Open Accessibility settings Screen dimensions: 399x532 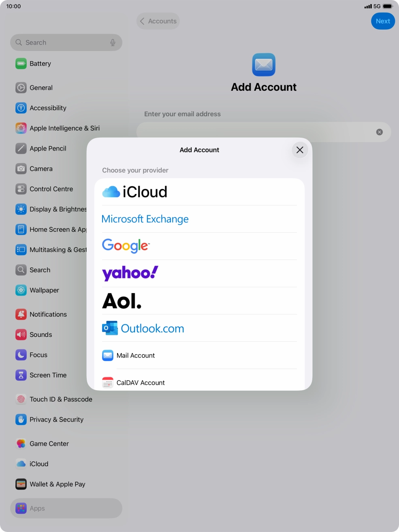pos(48,108)
